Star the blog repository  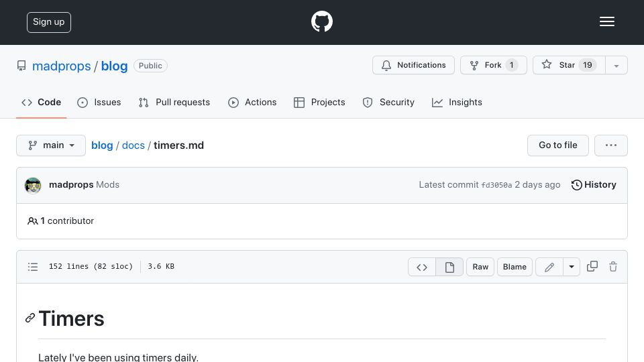coord(569,65)
